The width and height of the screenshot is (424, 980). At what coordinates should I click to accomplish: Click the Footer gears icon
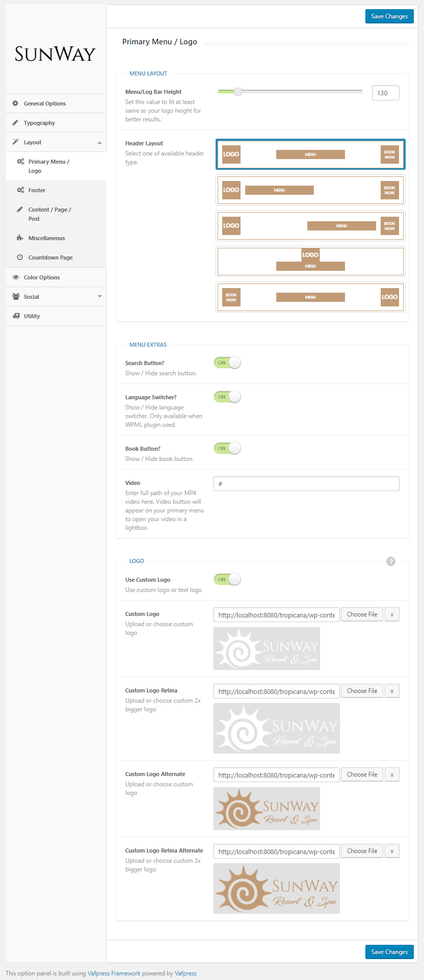pos(20,190)
